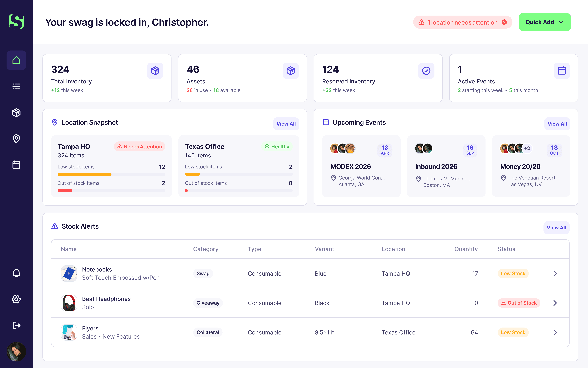Open the Inbound 2026 event
This screenshot has height=368, width=588.
(446, 166)
